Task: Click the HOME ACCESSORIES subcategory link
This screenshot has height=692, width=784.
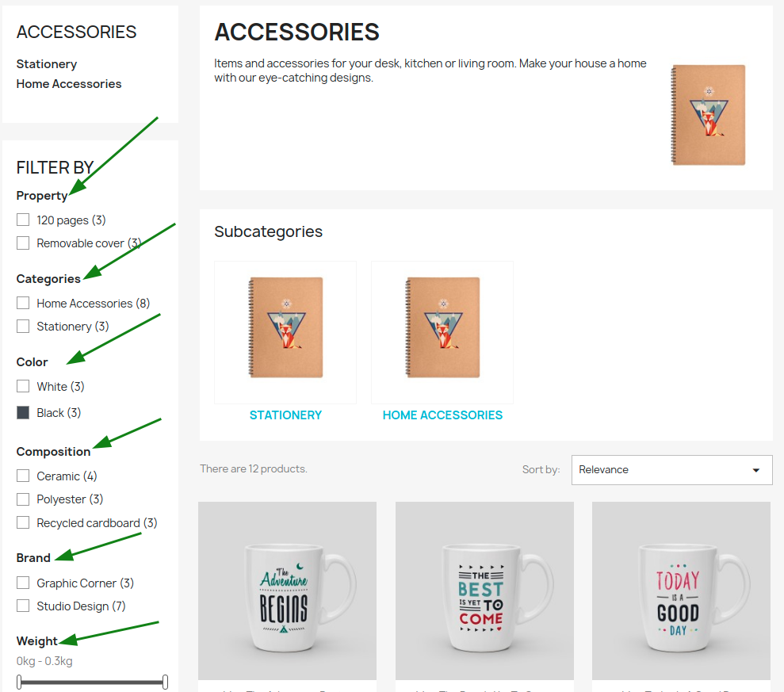Action: click(442, 415)
